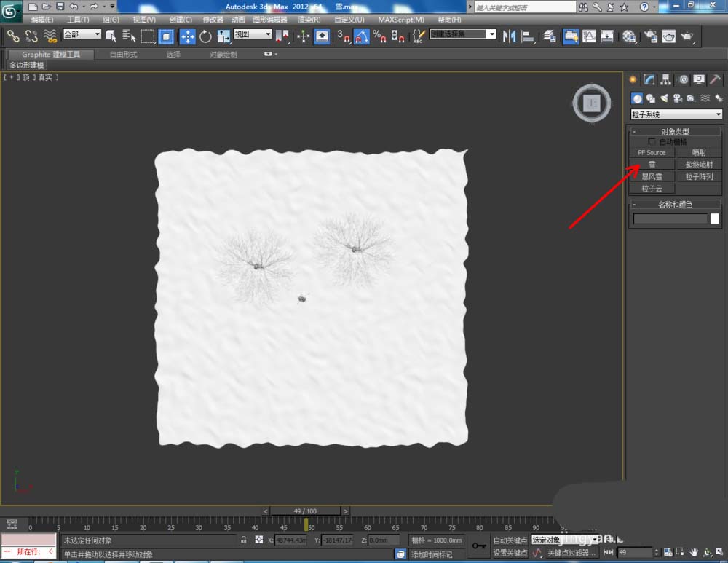Open the 粒子系统 category dropdown
This screenshot has width=728, height=563.
(x=676, y=114)
